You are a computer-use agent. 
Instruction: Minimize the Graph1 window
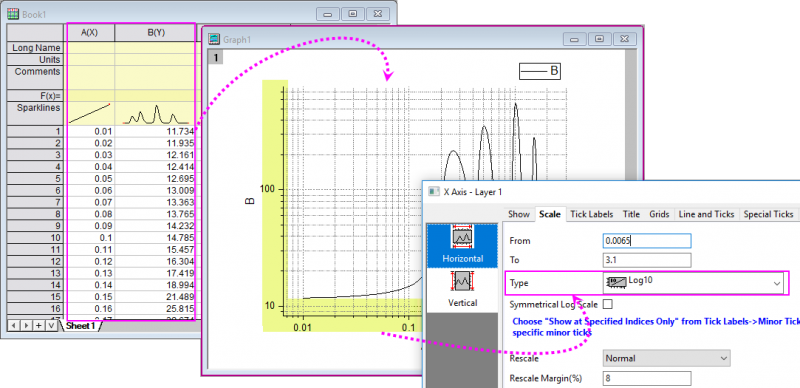574,39
